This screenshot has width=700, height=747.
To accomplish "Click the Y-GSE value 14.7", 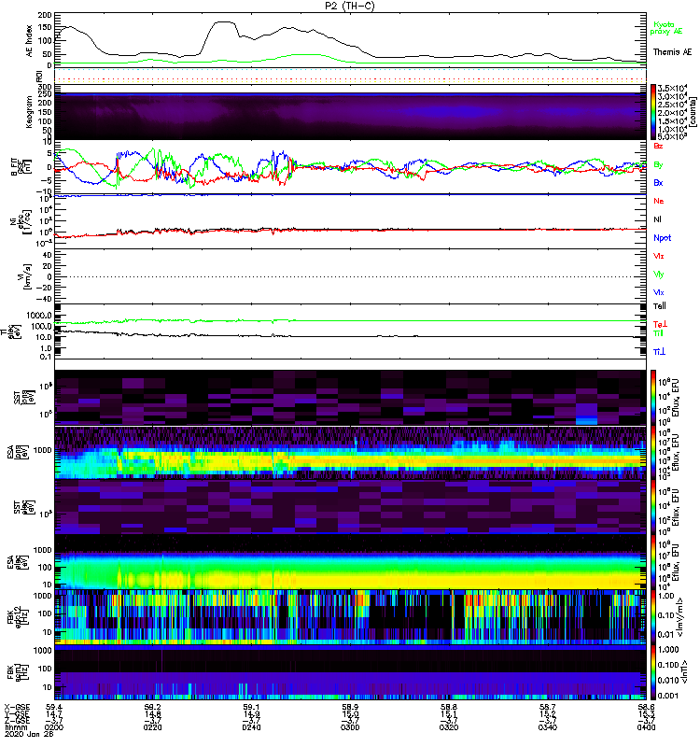I will pyautogui.click(x=54, y=714).
